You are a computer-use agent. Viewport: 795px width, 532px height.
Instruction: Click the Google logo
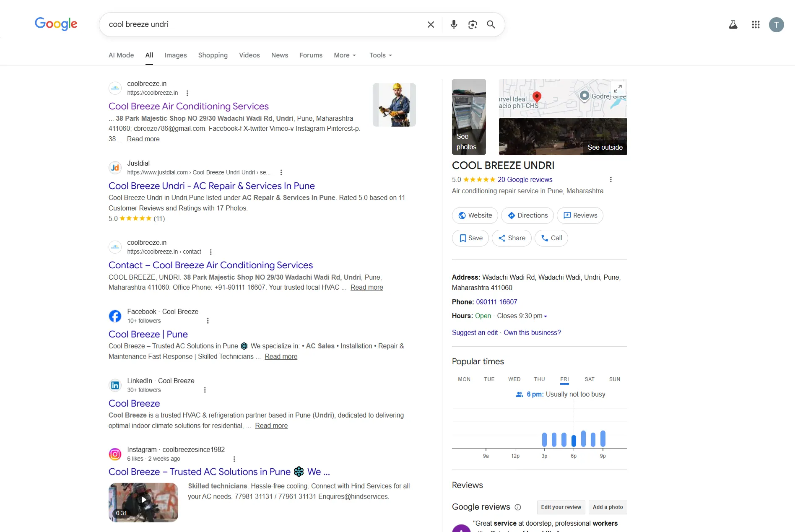pyautogui.click(x=56, y=24)
